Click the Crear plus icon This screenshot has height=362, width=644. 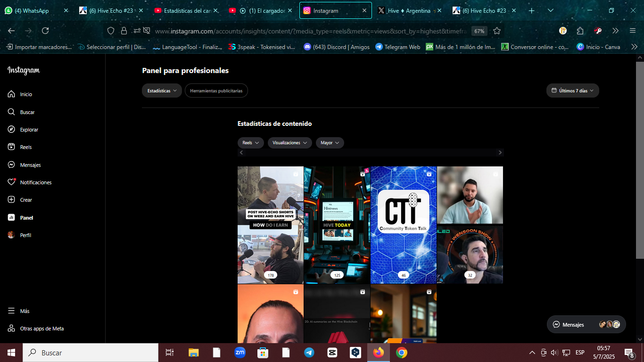coord(11,200)
